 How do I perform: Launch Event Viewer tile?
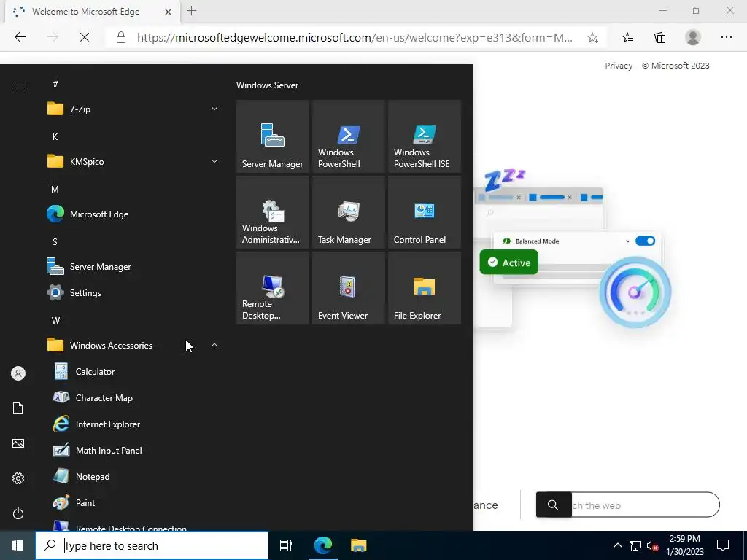click(x=348, y=288)
